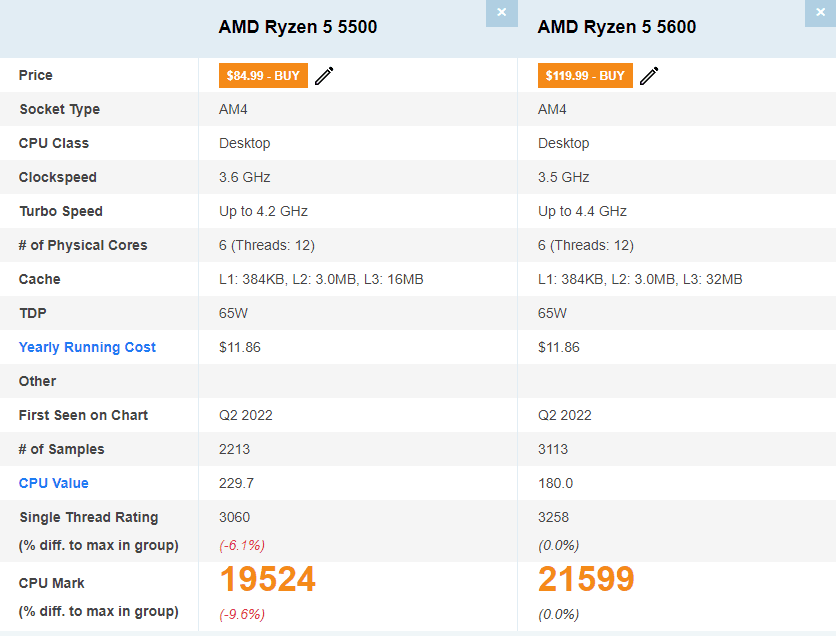Click single thread rating 3258
Screen dimensions: 836x636
(553, 517)
